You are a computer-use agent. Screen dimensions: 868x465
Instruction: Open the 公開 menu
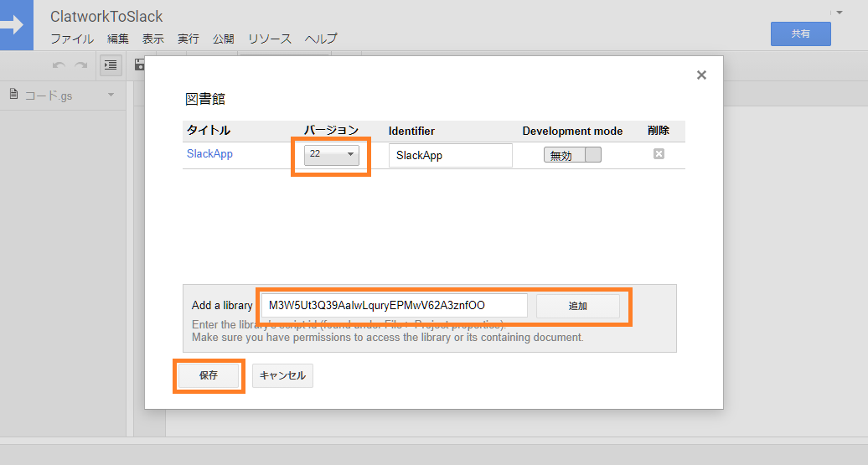[x=224, y=39]
